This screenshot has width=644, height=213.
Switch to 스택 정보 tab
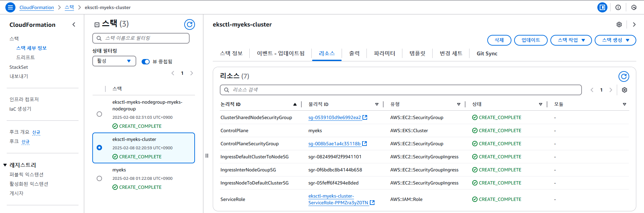click(x=231, y=53)
